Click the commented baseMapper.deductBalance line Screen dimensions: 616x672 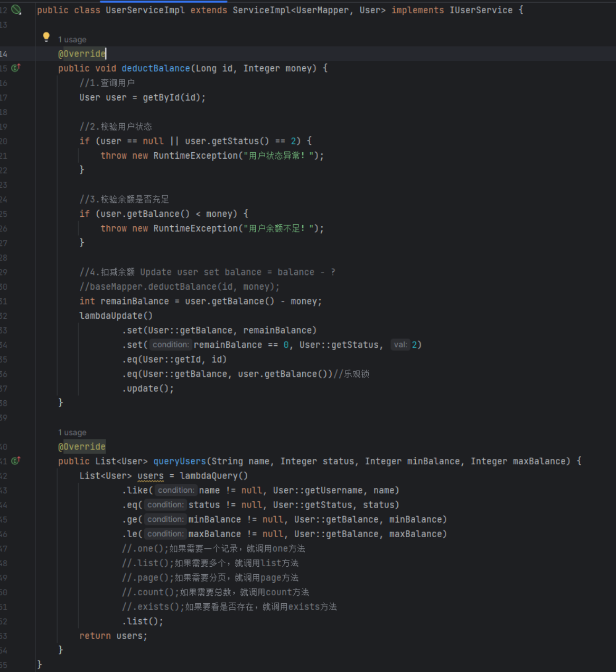pos(179,287)
